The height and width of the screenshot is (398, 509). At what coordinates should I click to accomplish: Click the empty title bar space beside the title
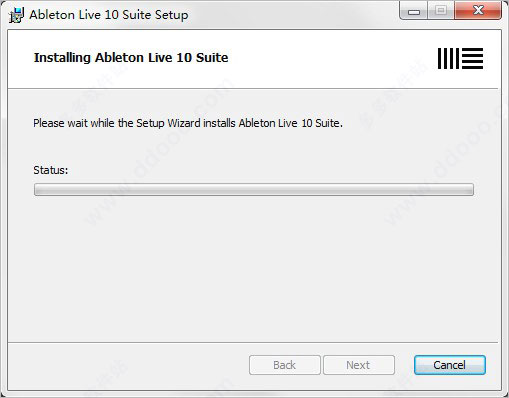(293, 15)
